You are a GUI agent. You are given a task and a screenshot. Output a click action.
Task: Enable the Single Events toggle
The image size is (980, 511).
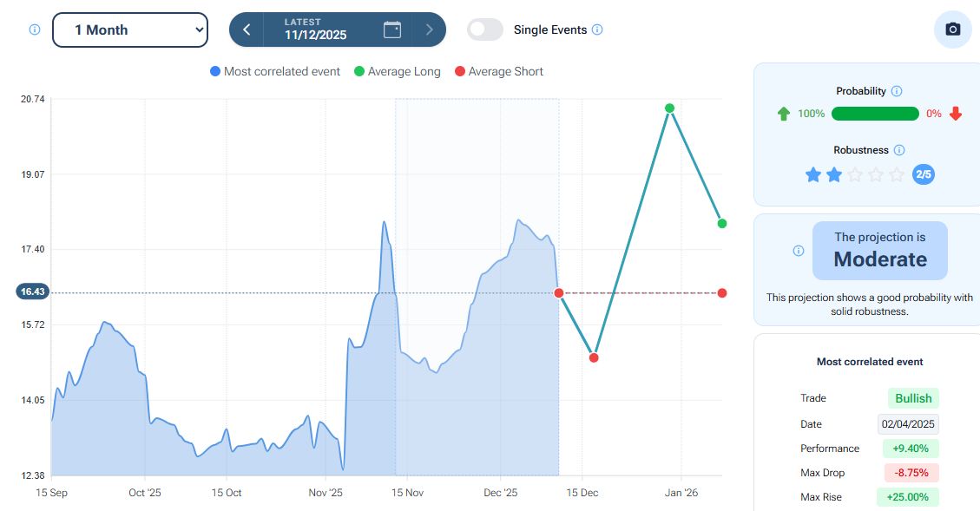485,29
